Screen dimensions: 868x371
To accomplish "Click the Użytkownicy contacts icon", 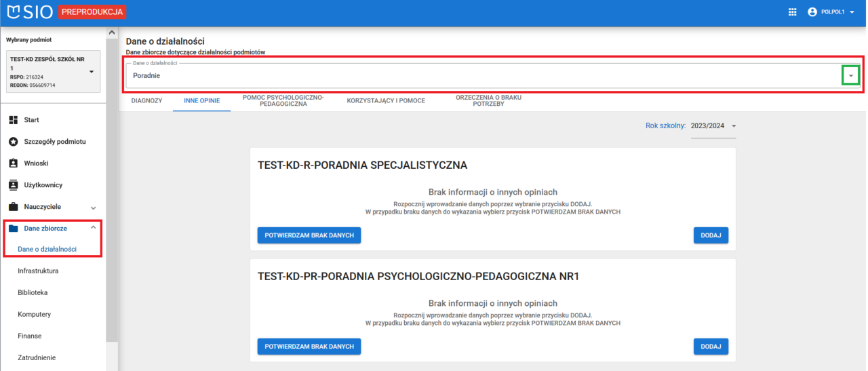I will (13, 185).
